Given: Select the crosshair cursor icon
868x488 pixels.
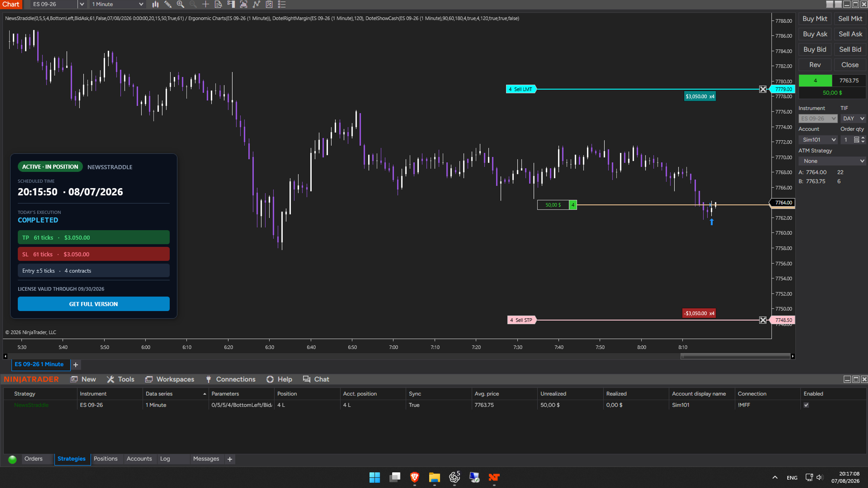Looking at the screenshot, I should [205, 4].
